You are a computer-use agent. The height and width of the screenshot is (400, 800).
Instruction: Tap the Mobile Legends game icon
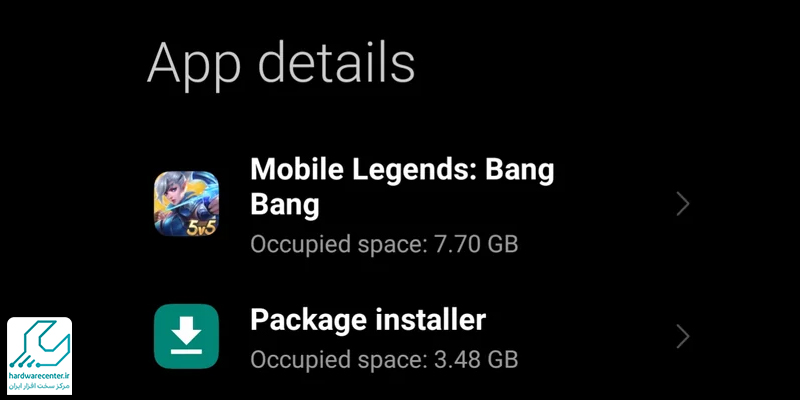(186, 204)
